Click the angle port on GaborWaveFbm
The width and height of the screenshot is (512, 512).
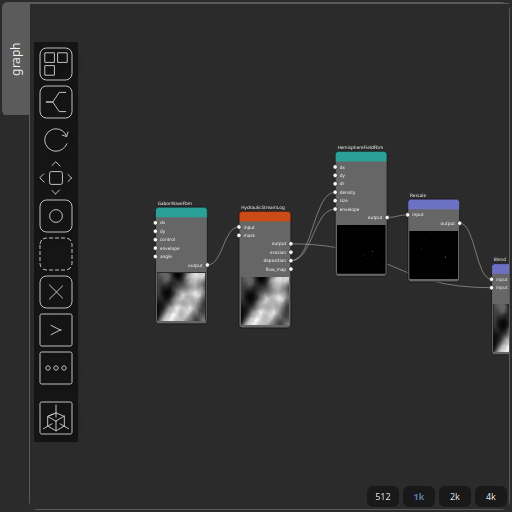tap(155, 257)
